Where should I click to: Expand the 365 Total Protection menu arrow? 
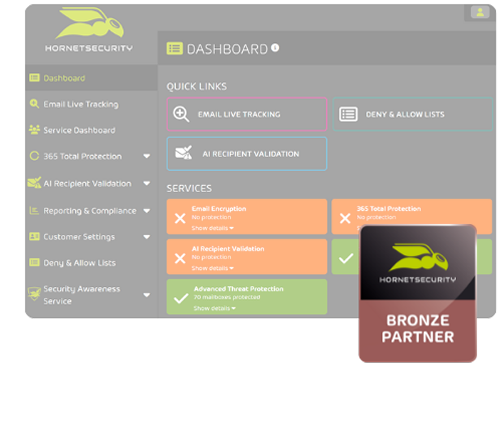[x=147, y=156]
